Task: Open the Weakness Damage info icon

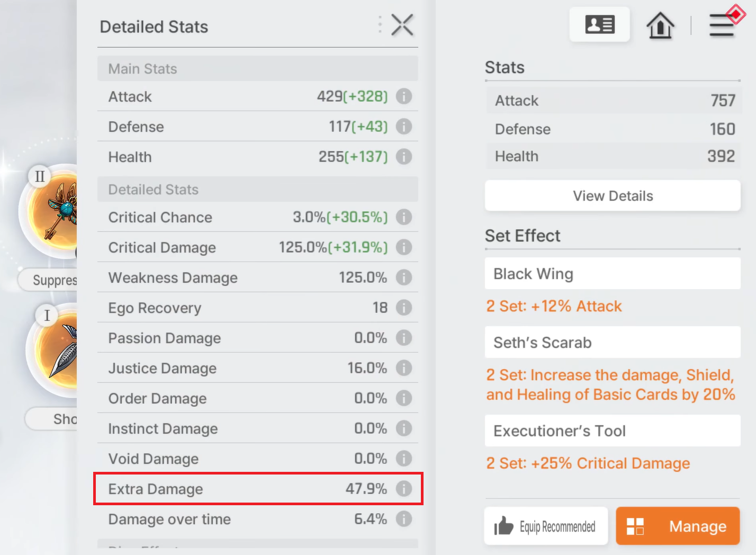Action: [404, 277]
